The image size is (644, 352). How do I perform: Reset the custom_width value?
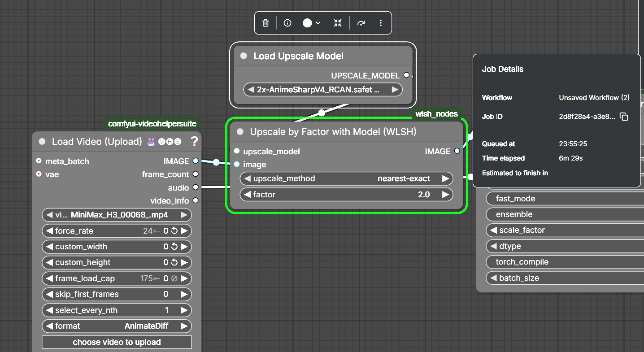[174, 247]
